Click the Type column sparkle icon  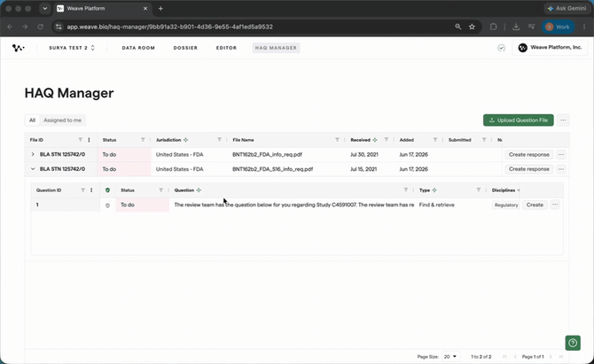tap(434, 190)
